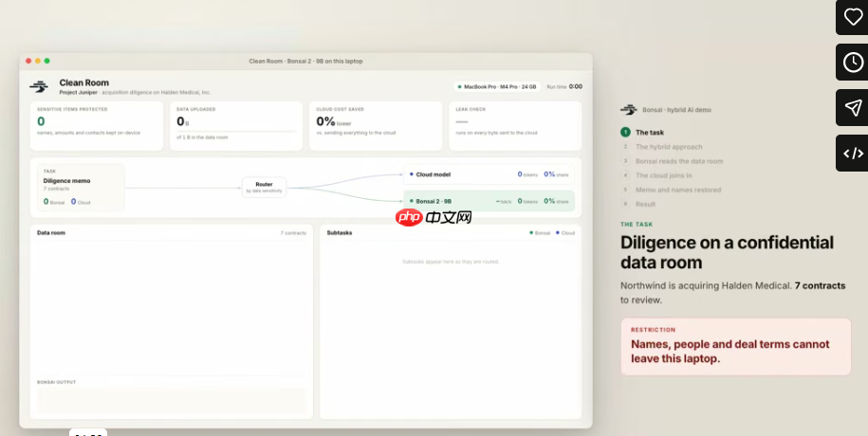Click the Subtasks panel heading

coord(340,233)
